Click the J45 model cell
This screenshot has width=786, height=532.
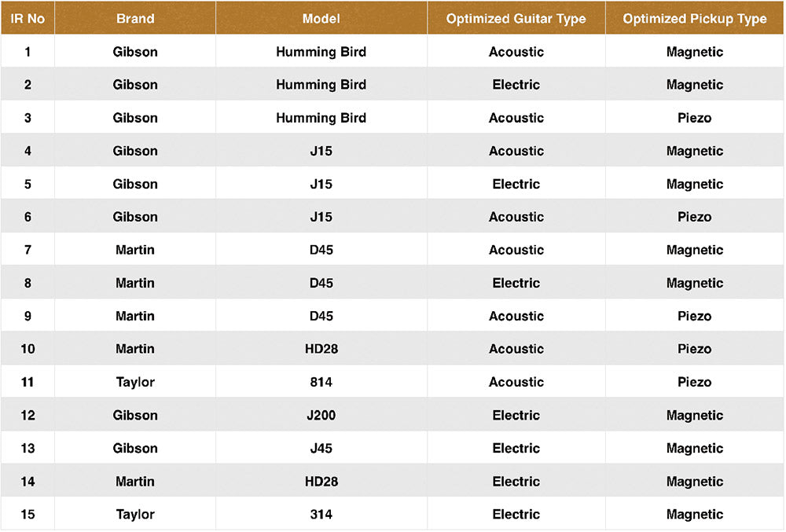pos(321,448)
